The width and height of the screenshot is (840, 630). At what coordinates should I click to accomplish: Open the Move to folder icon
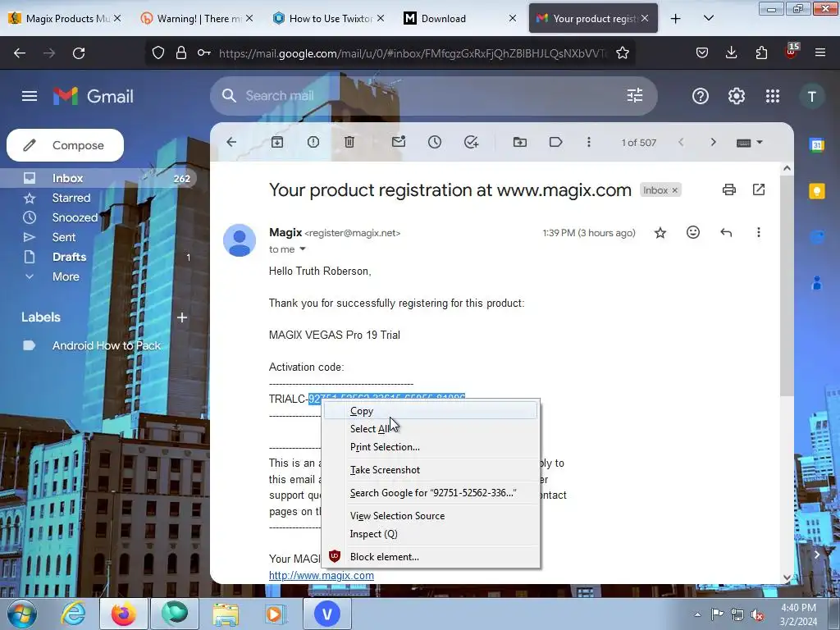(519, 142)
